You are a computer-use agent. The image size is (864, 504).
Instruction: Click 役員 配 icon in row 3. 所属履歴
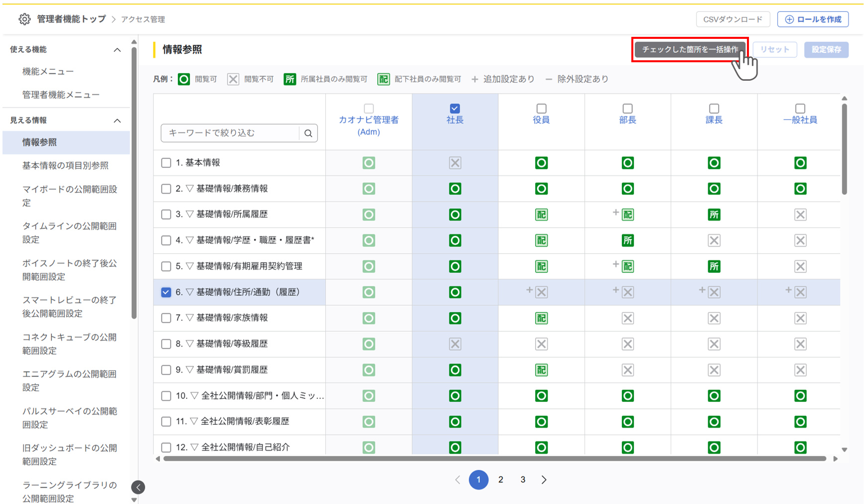(x=541, y=215)
